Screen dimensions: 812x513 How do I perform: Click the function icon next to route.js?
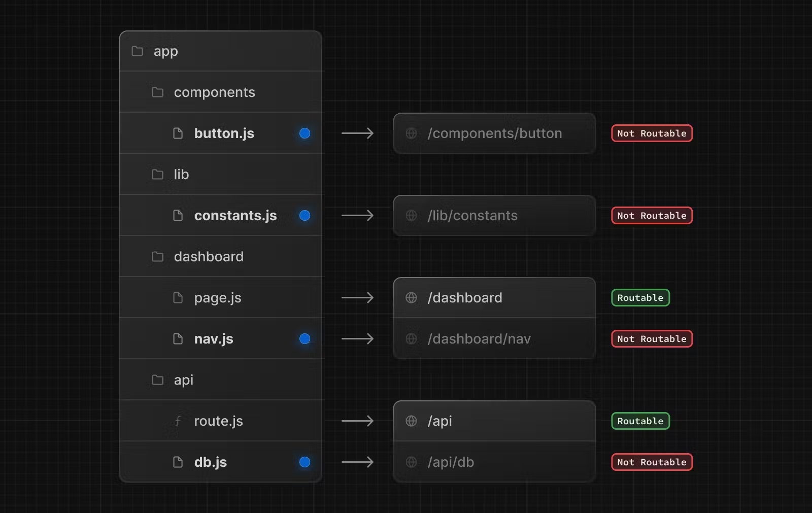tap(178, 421)
